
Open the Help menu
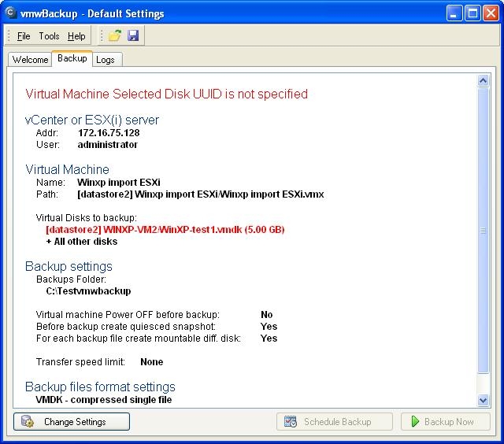[x=76, y=36]
